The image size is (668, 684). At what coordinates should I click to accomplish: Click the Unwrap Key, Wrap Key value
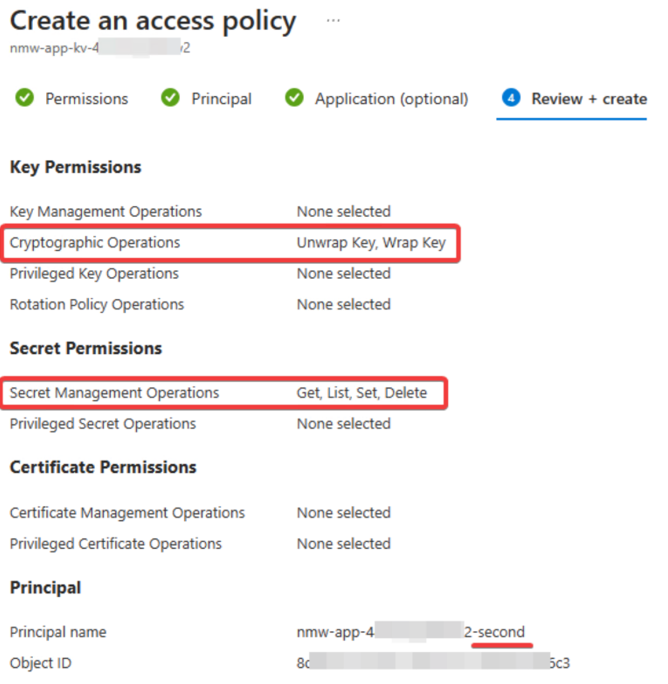click(x=371, y=243)
